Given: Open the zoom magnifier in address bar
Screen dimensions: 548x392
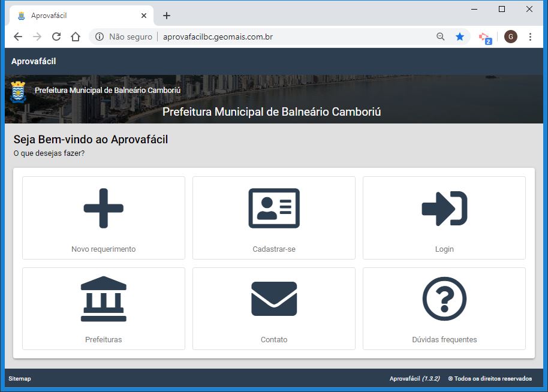Looking at the screenshot, I should pos(440,37).
